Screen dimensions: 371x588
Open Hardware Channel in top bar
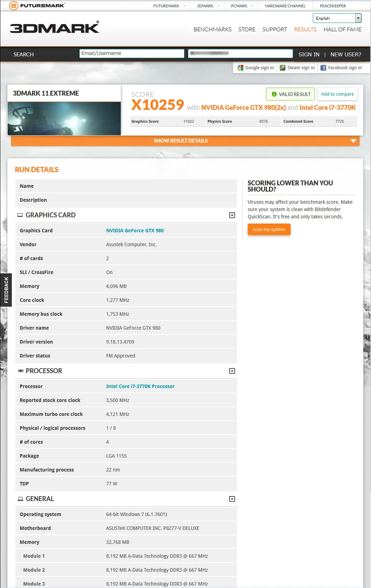[x=285, y=6]
